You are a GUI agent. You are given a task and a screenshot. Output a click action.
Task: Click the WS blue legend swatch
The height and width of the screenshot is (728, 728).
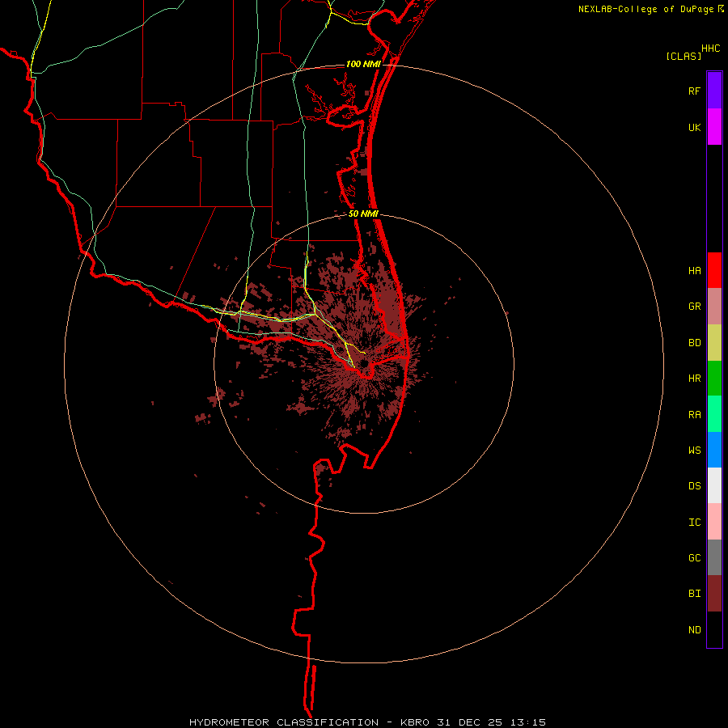click(714, 450)
